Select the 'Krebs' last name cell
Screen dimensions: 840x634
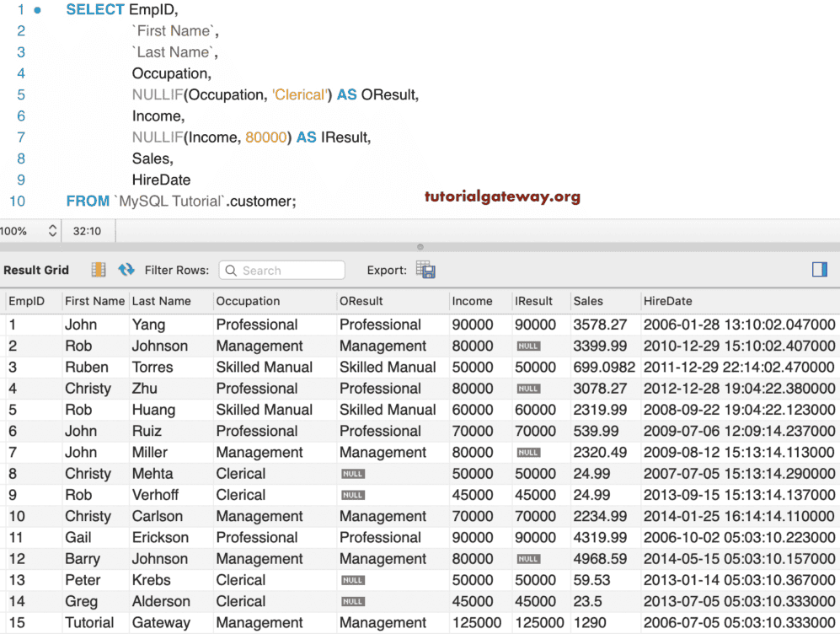click(x=152, y=580)
